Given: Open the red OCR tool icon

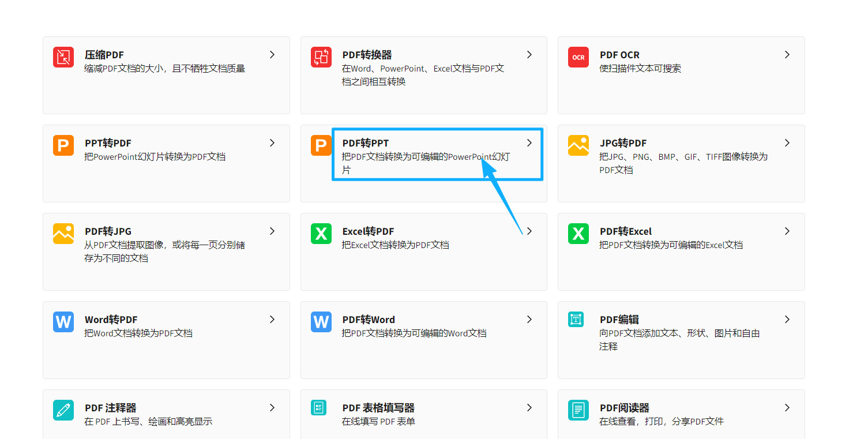Looking at the screenshot, I should pos(578,57).
